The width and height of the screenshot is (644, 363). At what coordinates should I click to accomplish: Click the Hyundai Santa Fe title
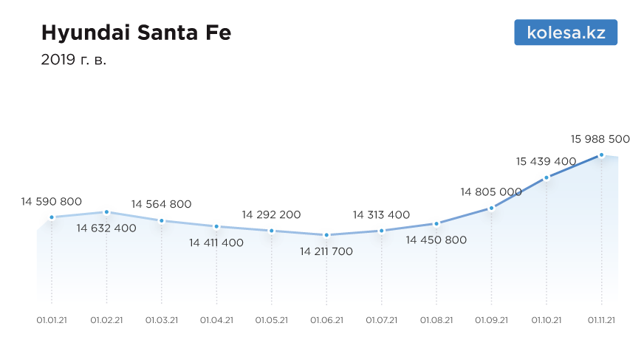(x=137, y=33)
